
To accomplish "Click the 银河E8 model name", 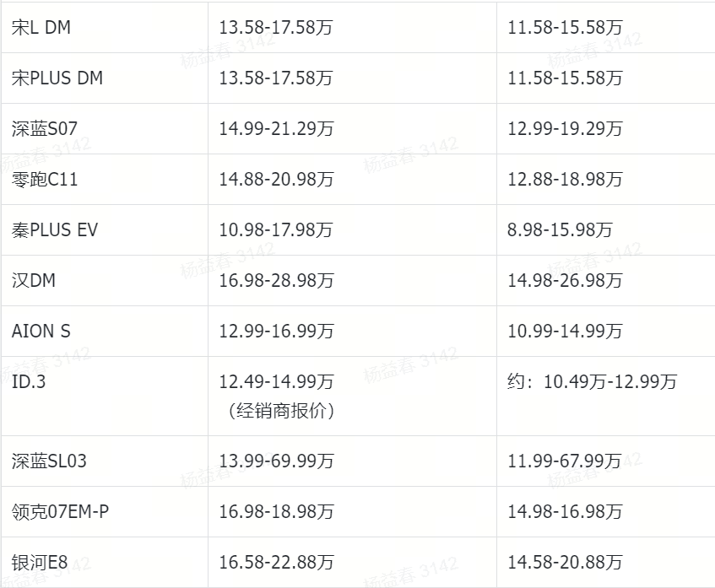I will click(39, 563).
